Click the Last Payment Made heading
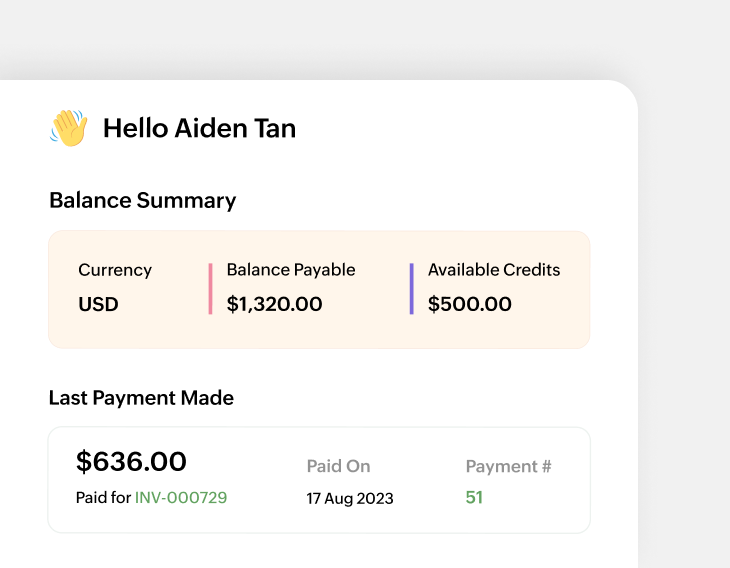The height and width of the screenshot is (568, 730). click(x=141, y=398)
